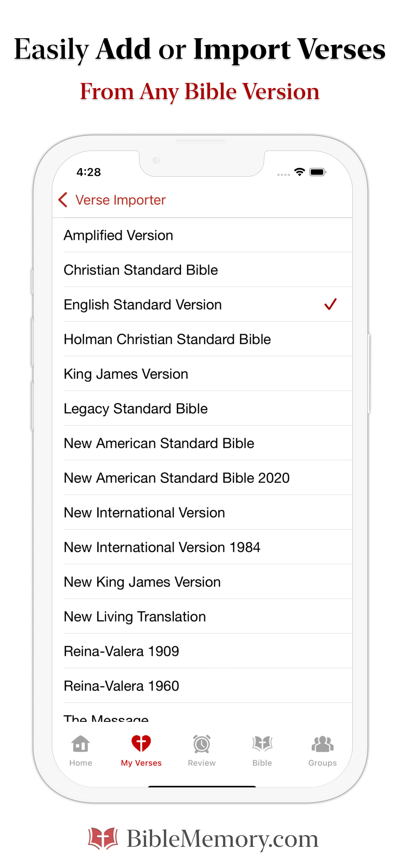Click the BibleMemory.com logo icon

coord(103,839)
